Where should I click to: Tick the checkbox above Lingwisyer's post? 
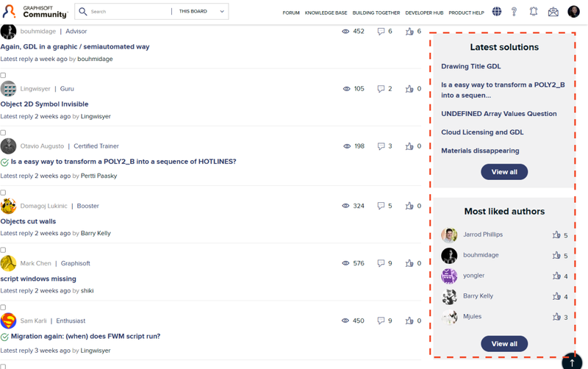click(3, 76)
